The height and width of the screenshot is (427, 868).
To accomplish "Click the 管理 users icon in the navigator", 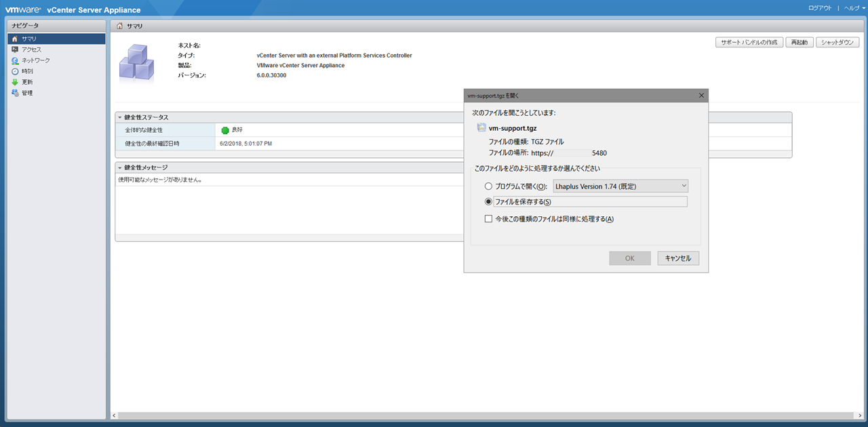I will coord(15,93).
